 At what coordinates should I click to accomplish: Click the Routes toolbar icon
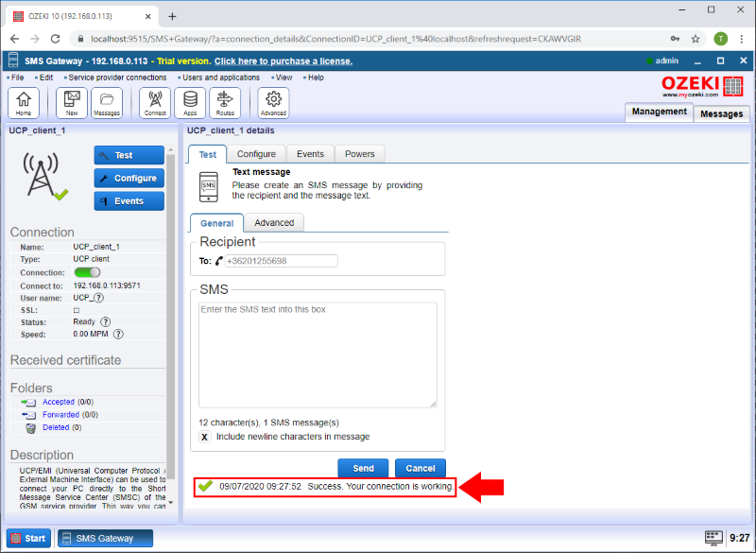(x=224, y=102)
